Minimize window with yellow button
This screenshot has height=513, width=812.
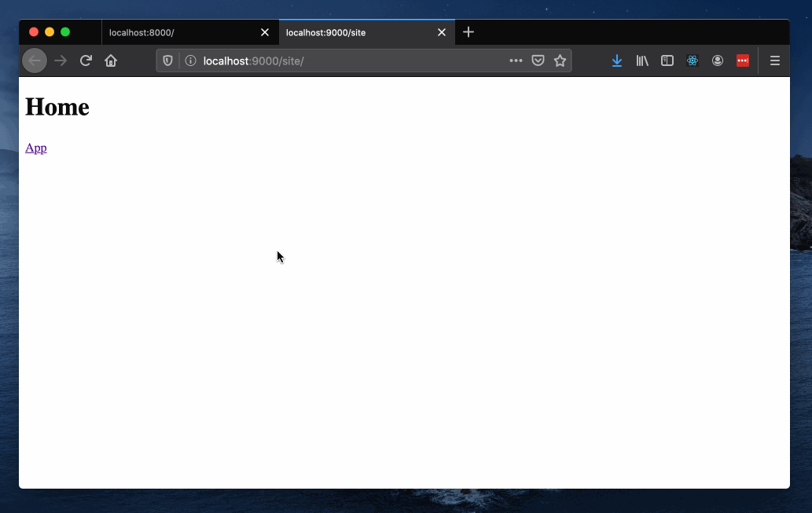50,32
